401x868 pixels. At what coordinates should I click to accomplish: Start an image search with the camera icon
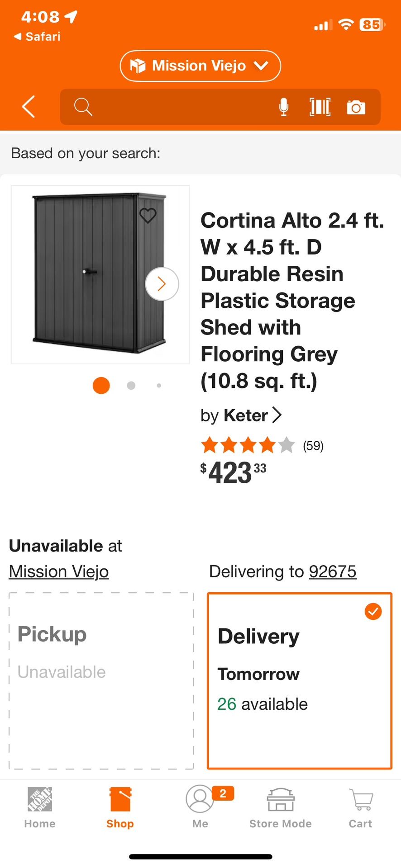click(x=356, y=107)
